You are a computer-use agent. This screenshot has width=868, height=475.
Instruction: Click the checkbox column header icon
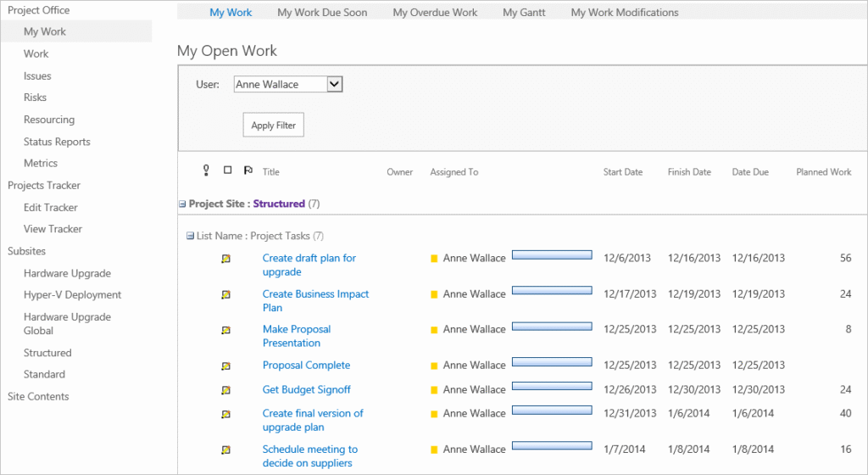(227, 171)
